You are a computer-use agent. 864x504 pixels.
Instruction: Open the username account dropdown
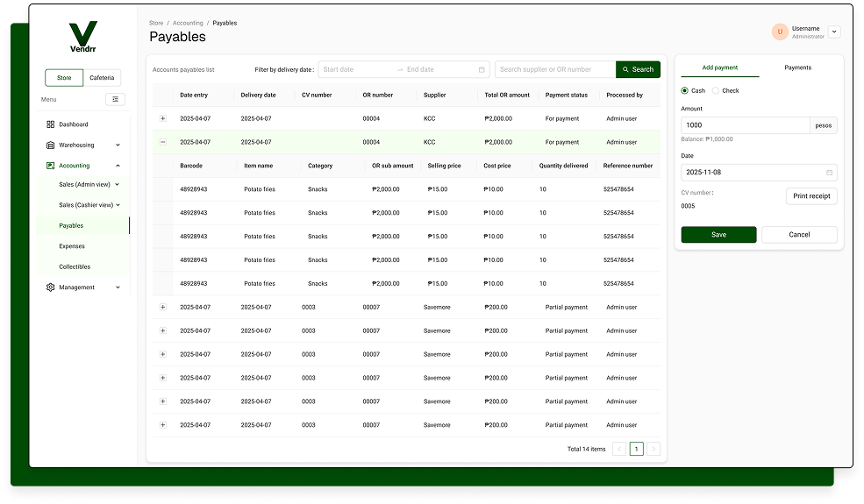tap(833, 32)
